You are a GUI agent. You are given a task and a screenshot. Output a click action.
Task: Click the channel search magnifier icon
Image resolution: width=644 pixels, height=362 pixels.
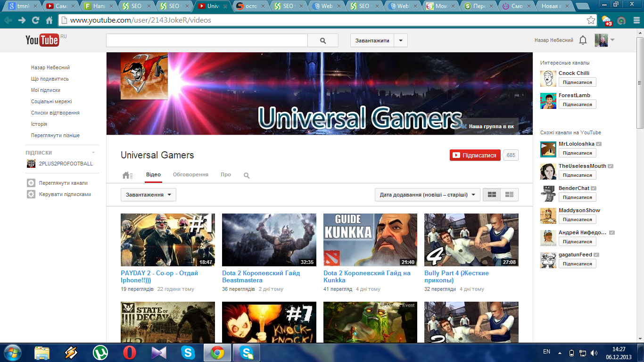click(247, 175)
